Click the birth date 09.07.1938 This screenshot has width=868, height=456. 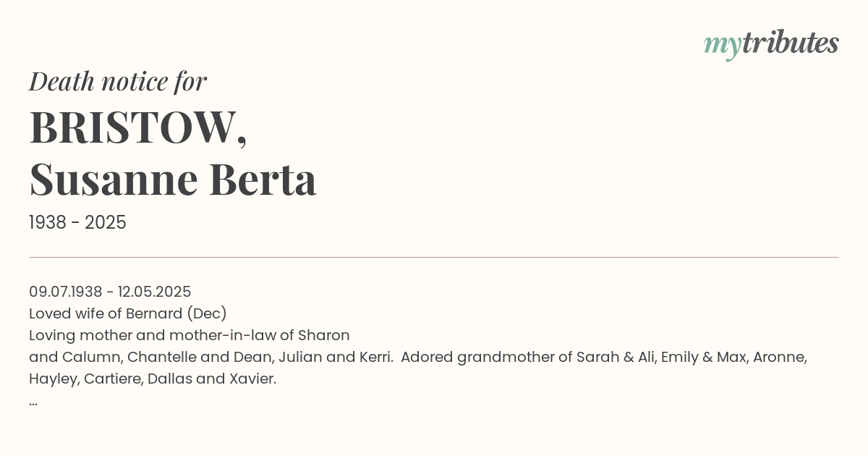pyautogui.click(x=65, y=292)
